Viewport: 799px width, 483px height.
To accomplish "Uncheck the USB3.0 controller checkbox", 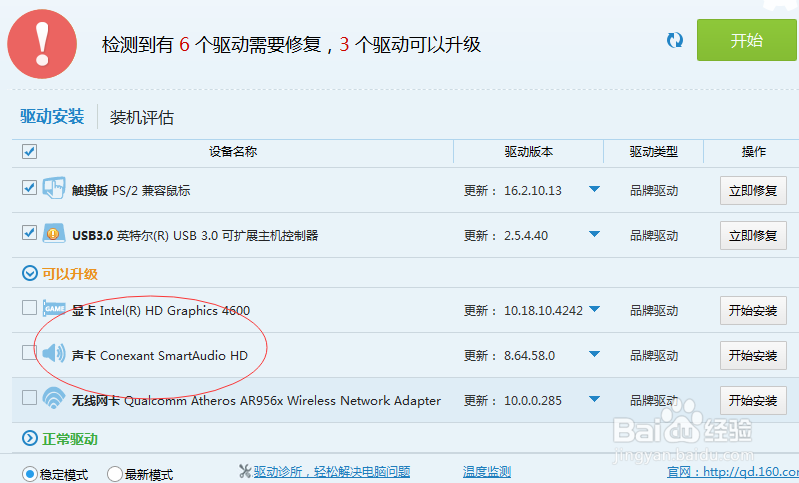I will pyautogui.click(x=30, y=232).
